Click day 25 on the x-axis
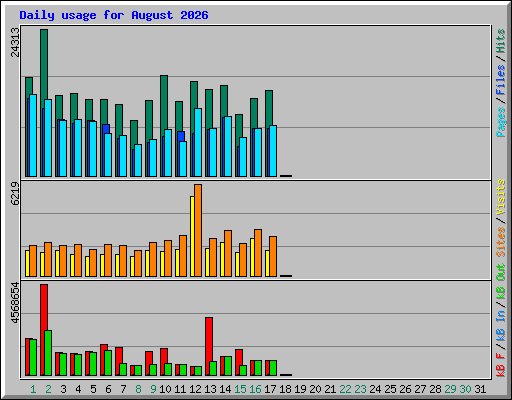 click(x=390, y=389)
